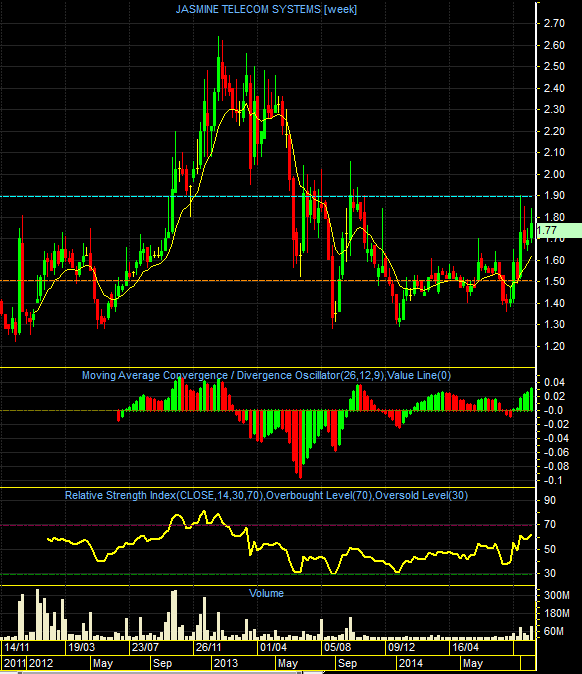Click the Volume panel title
Screen dimensions: 582x674
point(266,594)
